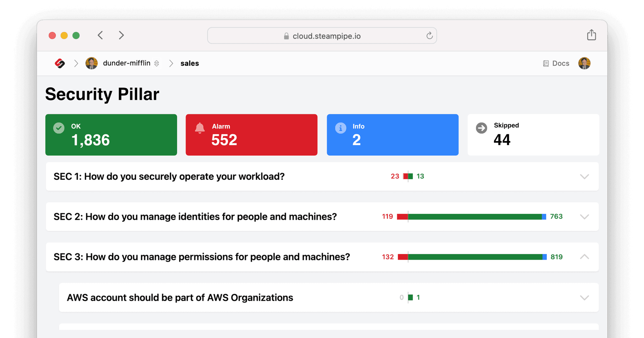
Task: Select the sales breadcrumb item
Action: coord(189,63)
